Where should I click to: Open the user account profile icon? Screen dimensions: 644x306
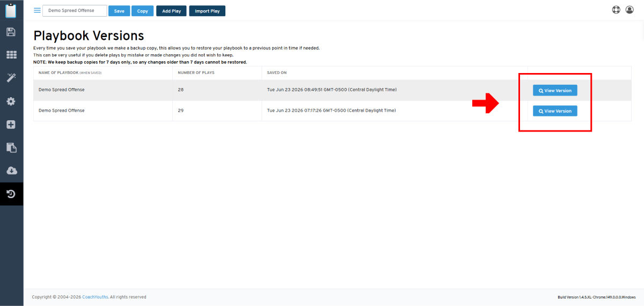pos(630,10)
